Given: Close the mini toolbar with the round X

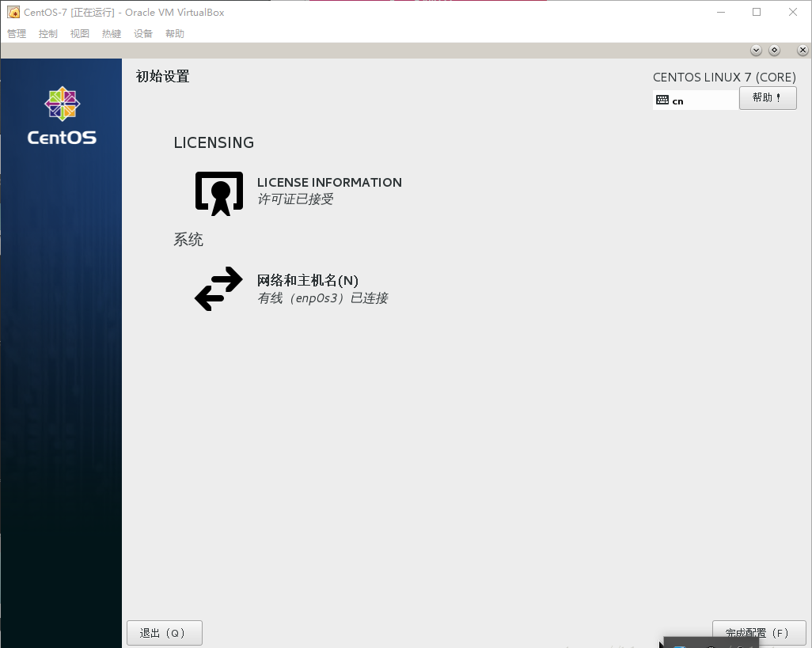Looking at the screenshot, I should [x=803, y=50].
